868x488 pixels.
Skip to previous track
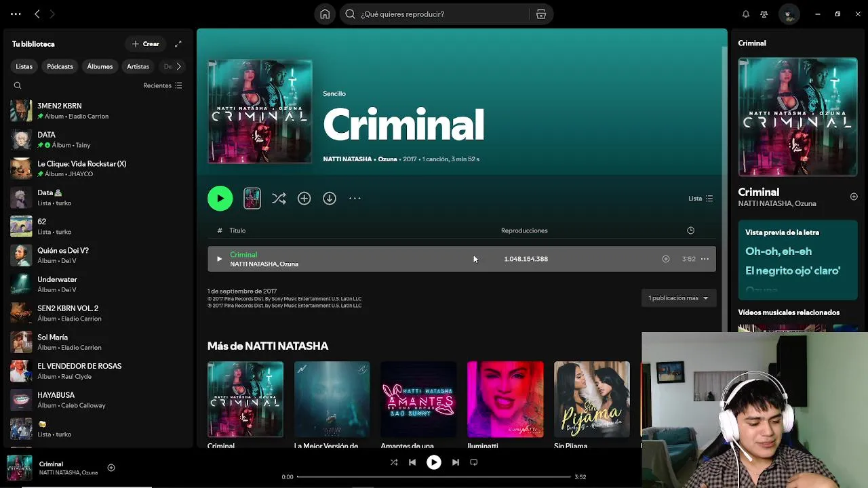click(x=412, y=462)
